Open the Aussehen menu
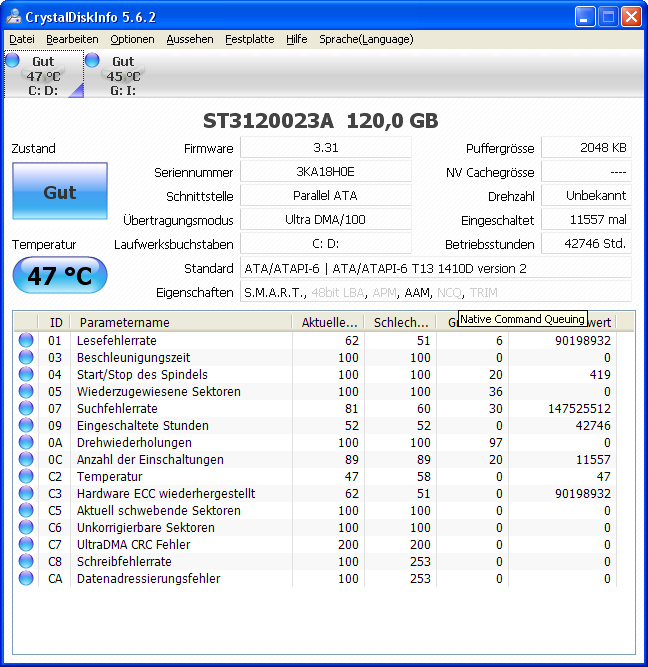Viewport: 648px width, 667px height. pyautogui.click(x=190, y=39)
